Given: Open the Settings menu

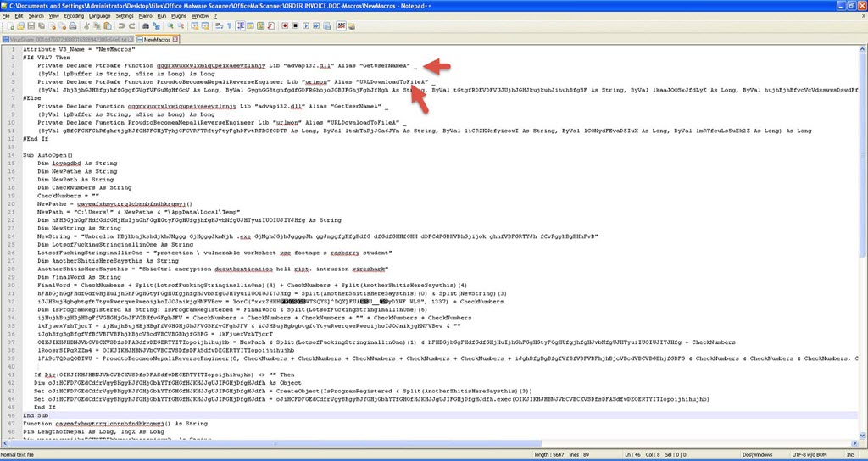Looking at the screenshot, I should 125,16.
